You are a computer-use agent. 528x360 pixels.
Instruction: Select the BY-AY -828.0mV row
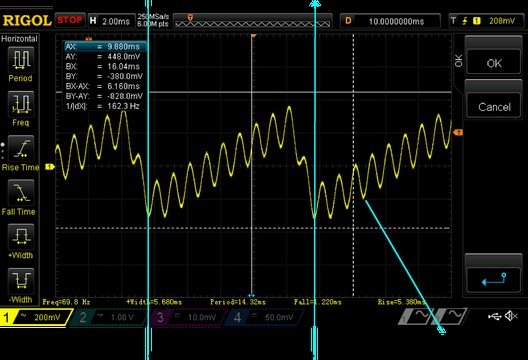point(105,96)
